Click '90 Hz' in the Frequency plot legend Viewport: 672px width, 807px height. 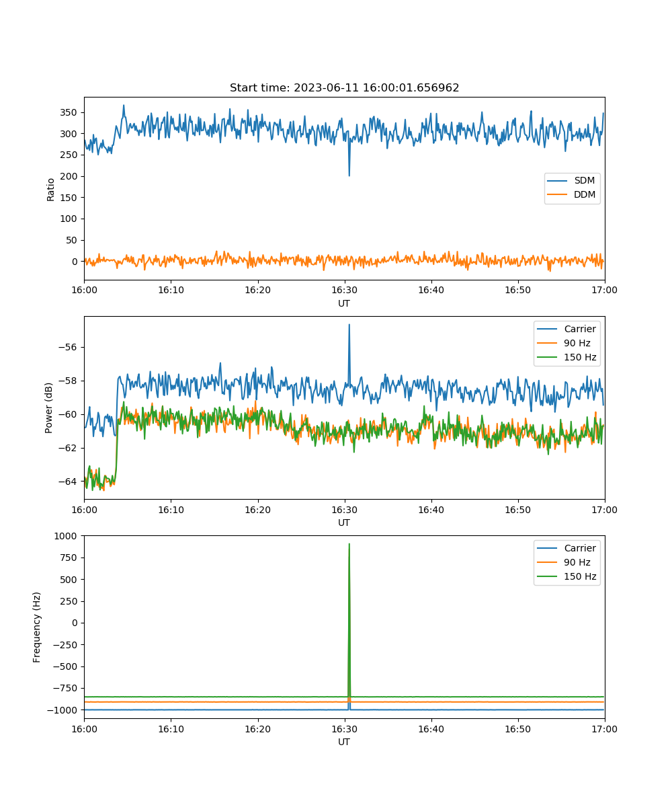pos(577,562)
